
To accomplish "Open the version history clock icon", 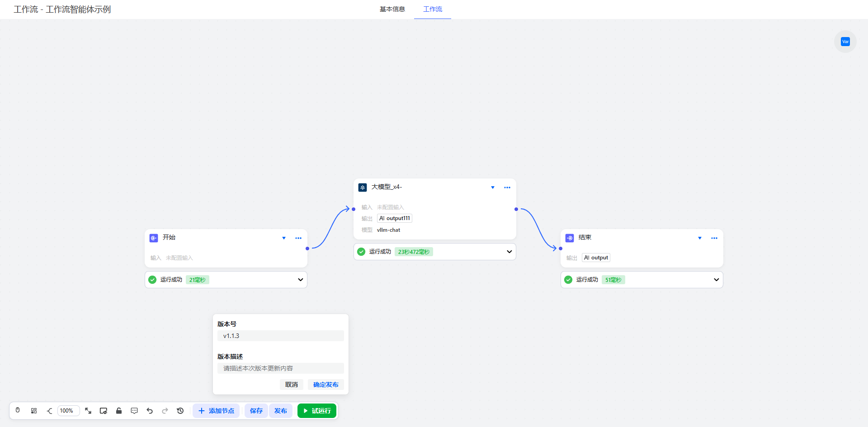I will 180,411.
